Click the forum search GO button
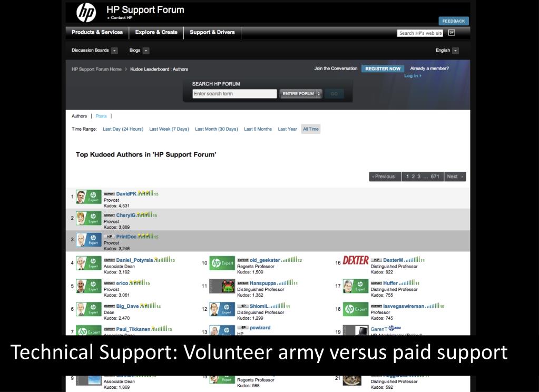The image size is (539, 392). click(334, 94)
